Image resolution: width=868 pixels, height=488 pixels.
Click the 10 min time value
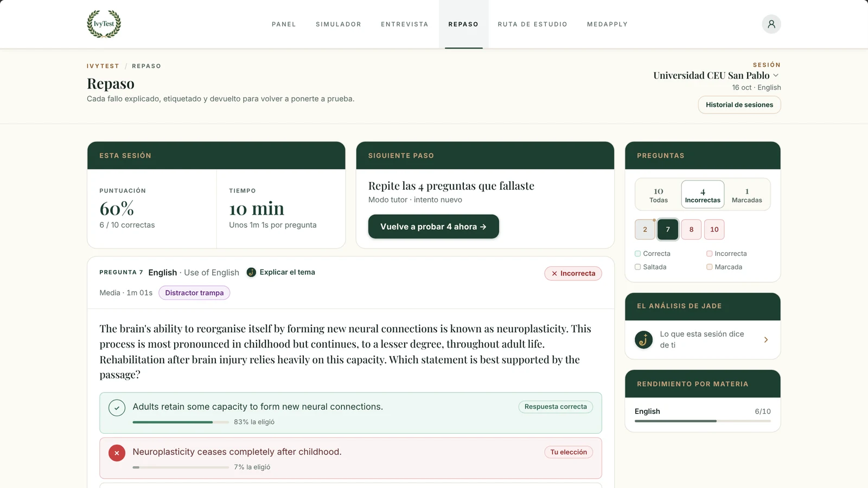tap(257, 209)
